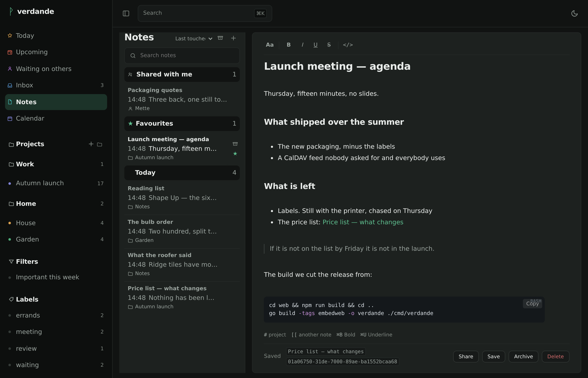This screenshot has height=378, width=588.
Task: Click the note ID chip
Action: 342,362
